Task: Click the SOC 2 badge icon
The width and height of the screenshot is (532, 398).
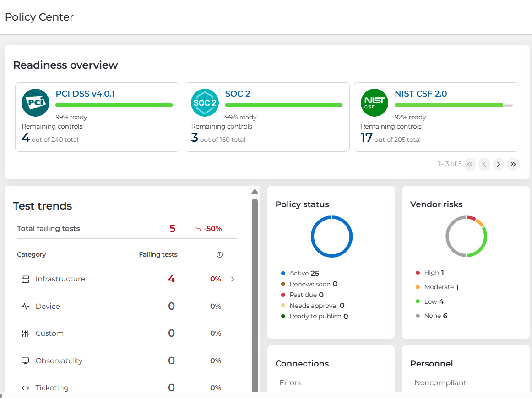Action: [205, 102]
